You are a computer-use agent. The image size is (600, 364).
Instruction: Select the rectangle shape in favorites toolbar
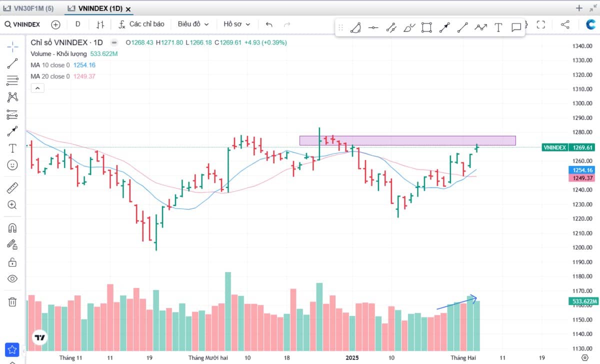[x=426, y=27]
